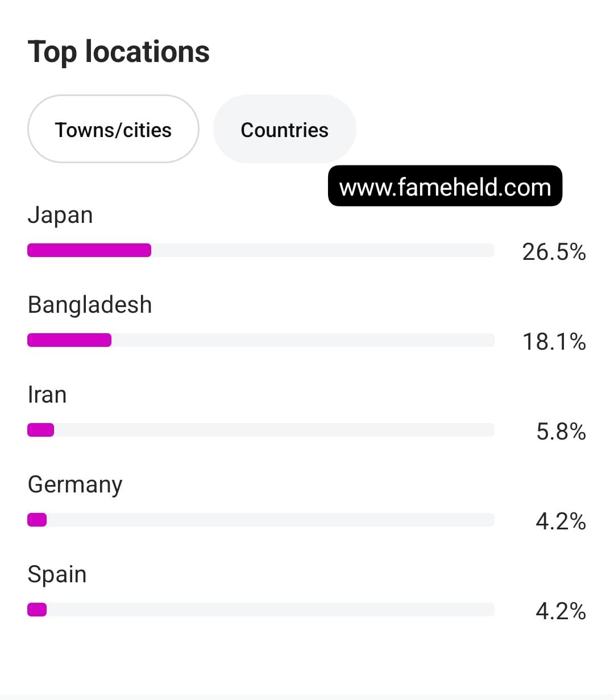Click the 4.2% value beside Germany
The width and height of the screenshot is (614, 700).
tap(561, 521)
